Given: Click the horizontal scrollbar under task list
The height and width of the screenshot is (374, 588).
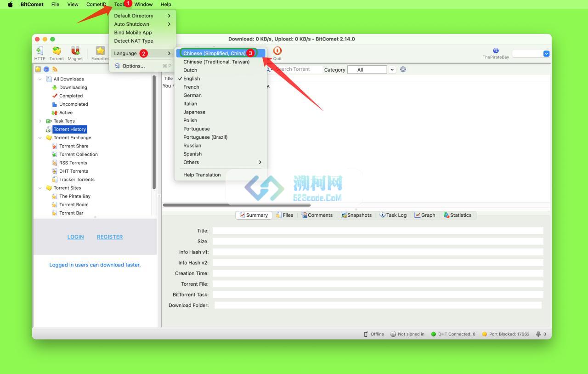Looking at the screenshot, I should click(237, 205).
